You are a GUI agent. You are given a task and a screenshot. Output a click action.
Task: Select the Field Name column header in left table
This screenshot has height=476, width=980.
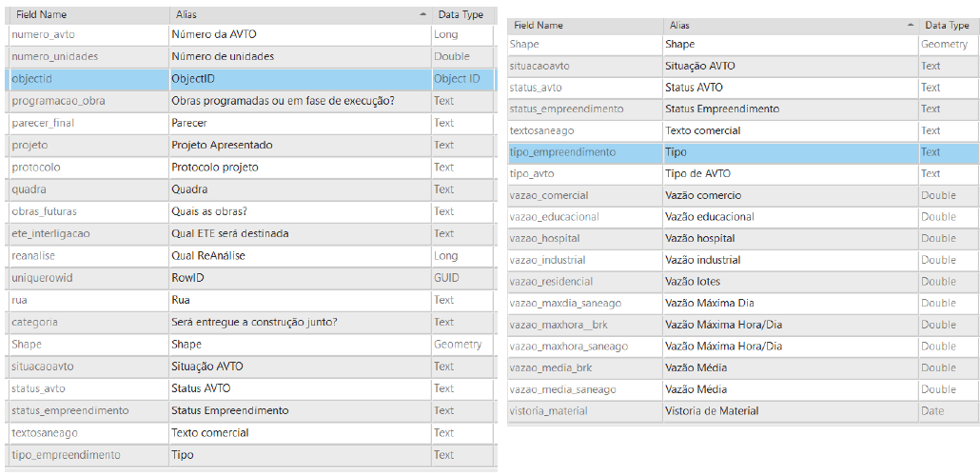pos(88,14)
